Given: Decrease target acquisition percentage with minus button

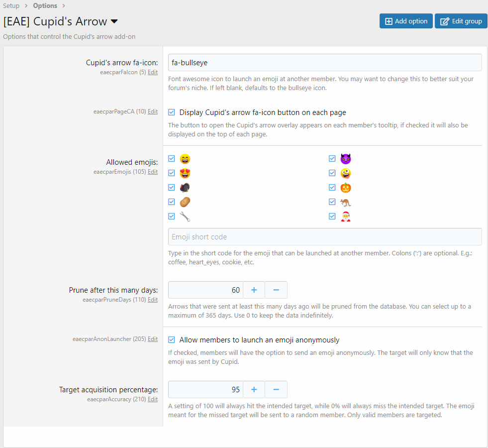Looking at the screenshot, I should [x=276, y=389].
